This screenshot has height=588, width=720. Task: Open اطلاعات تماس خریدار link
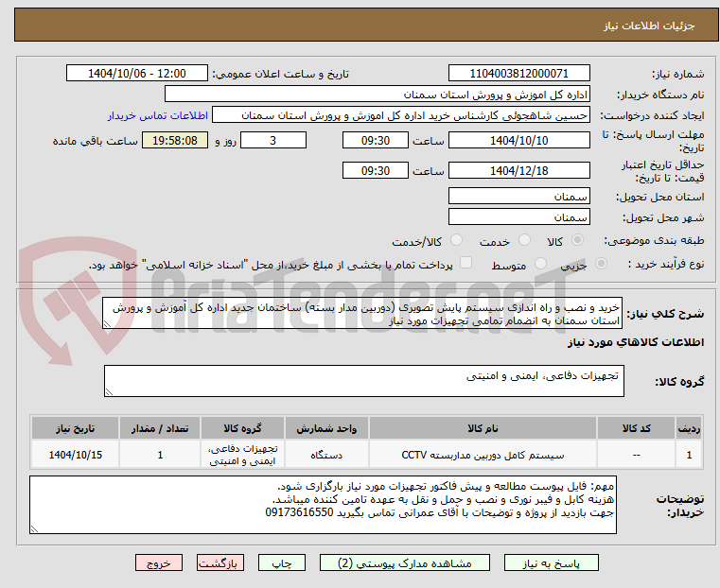[158, 115]
